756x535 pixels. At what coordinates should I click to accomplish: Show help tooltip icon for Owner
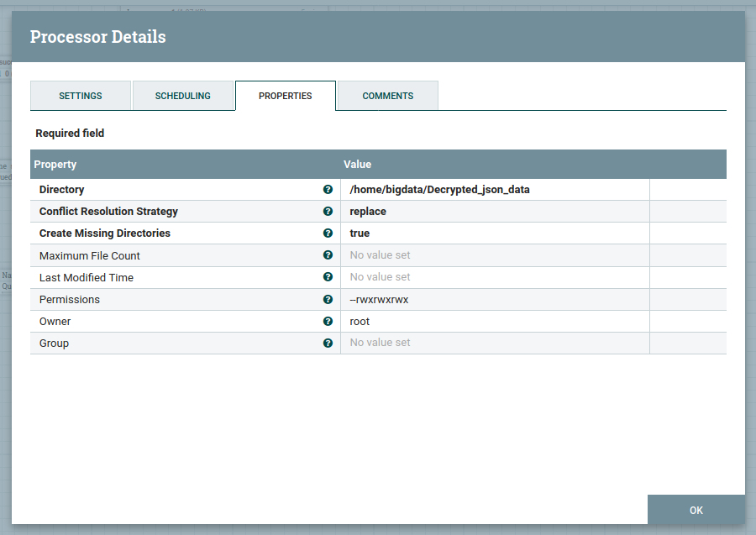point(328,321)
